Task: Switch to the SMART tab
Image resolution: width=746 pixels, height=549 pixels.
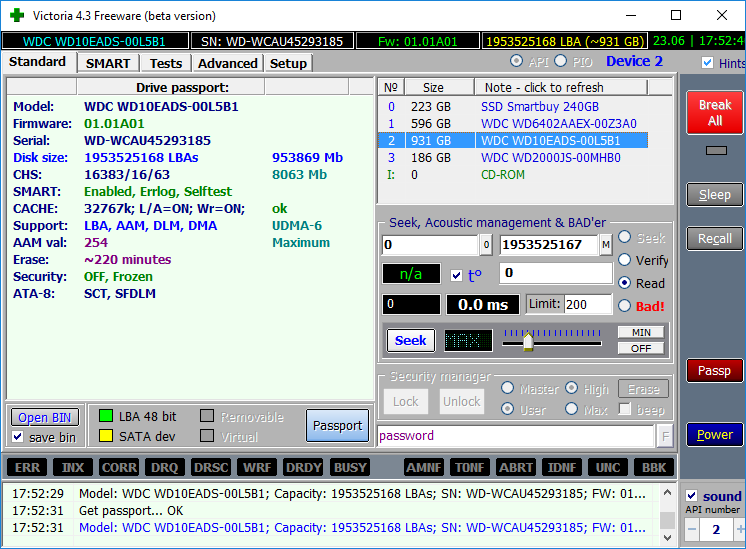Action: [108, 63]
